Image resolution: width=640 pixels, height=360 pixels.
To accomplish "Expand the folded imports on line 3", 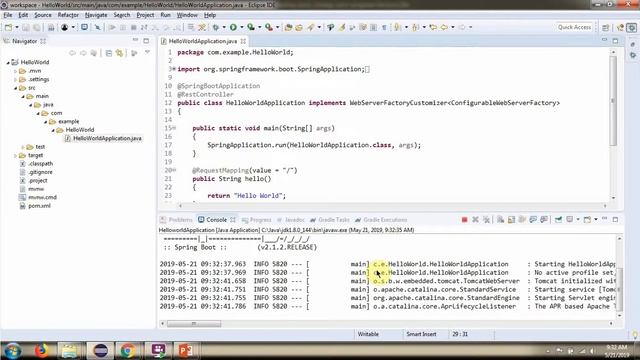I will tap(173, 69).
